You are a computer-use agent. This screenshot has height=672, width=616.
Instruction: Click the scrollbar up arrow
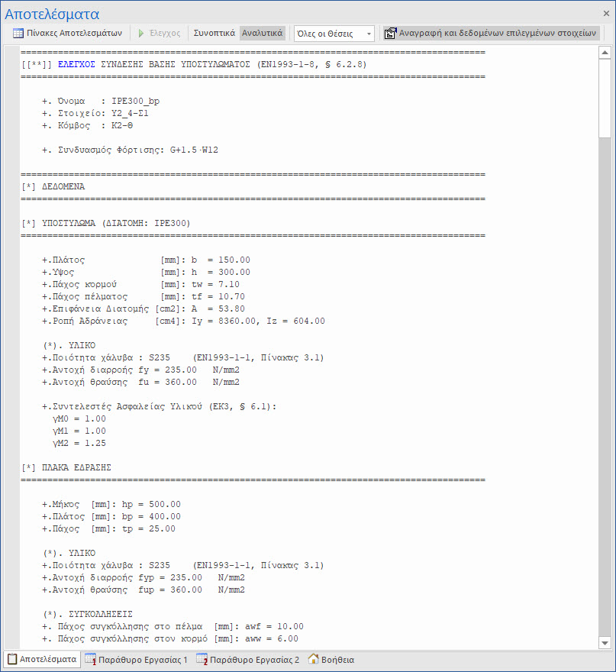tap(605, 53)
